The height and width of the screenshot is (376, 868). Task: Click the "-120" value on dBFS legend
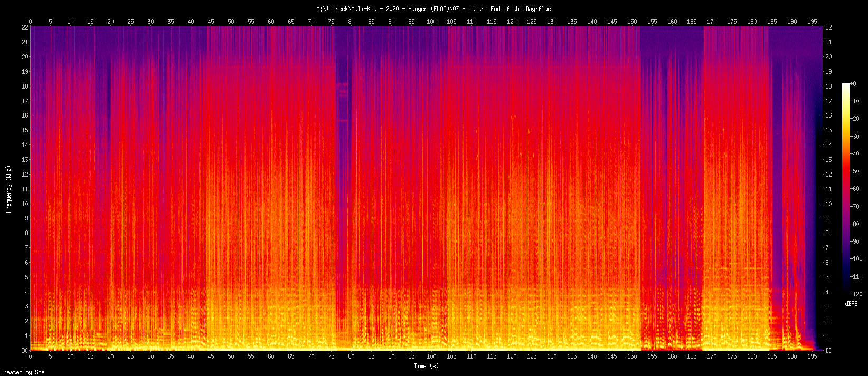pyautogui.click(x=856, y=294)
